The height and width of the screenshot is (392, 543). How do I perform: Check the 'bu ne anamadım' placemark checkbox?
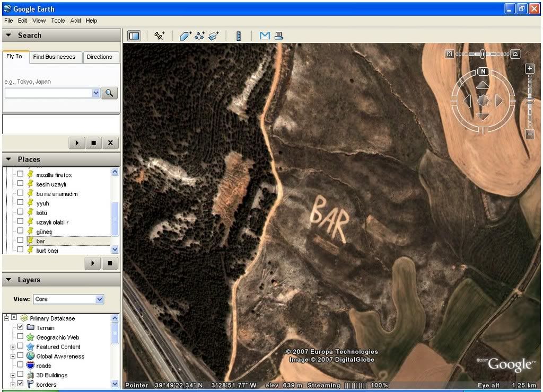[x=21, y=193]
